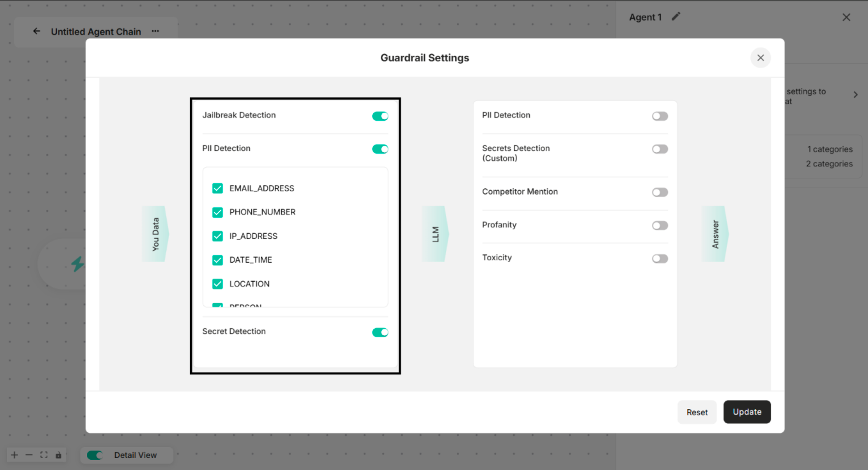Zoom out with the minus icon
This screenshot has height=470, width=868.
point(29,455)
